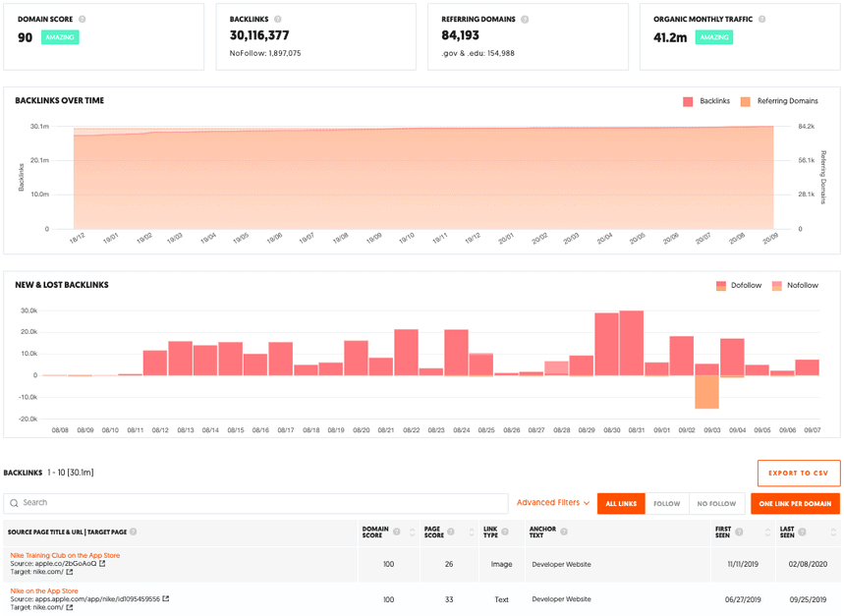Click the Organic Monthly Traffic info icon
Screen dimensions: 844x616
[x=762, y=19]
